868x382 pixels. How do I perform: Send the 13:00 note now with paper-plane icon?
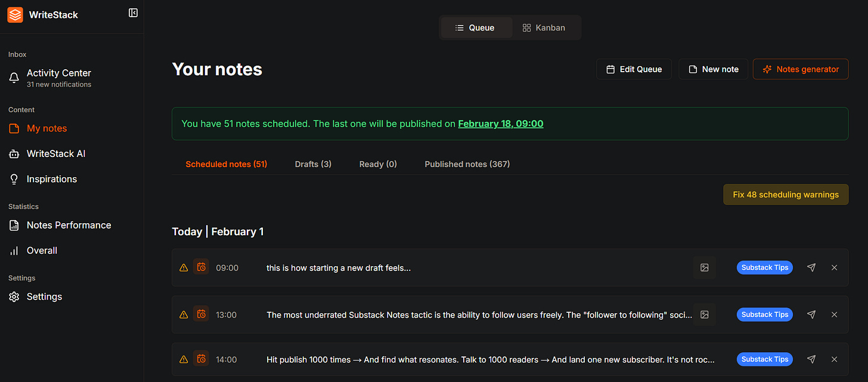pyautogui.click(x=811, y=314)
